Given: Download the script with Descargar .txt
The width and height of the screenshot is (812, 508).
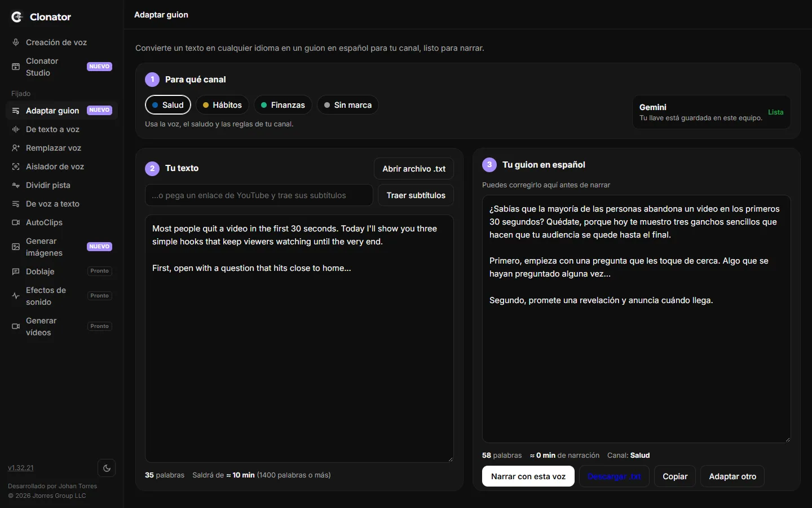Looking at the screenshot, I should tap(614, 476).
